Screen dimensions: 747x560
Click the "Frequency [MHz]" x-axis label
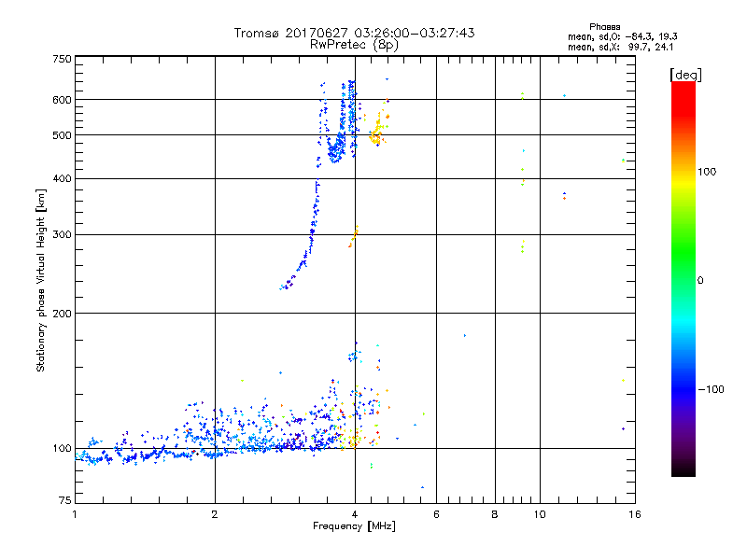coord(354,527)
